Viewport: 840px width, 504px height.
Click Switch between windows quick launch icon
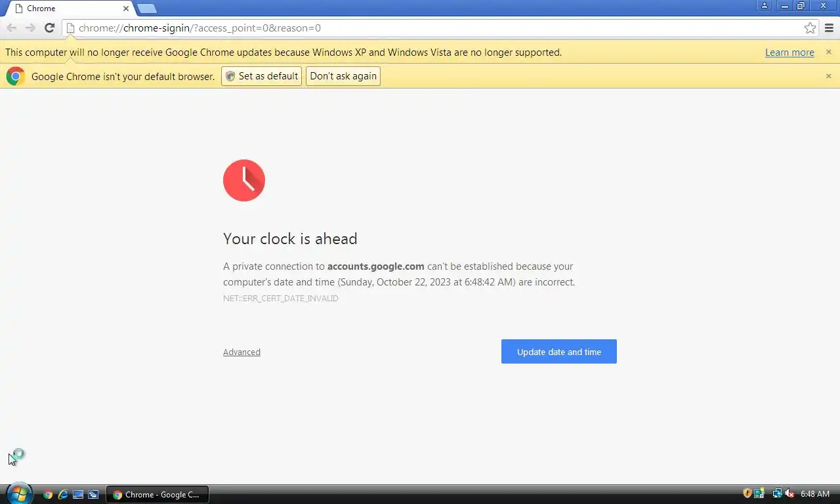click(93, 495)
